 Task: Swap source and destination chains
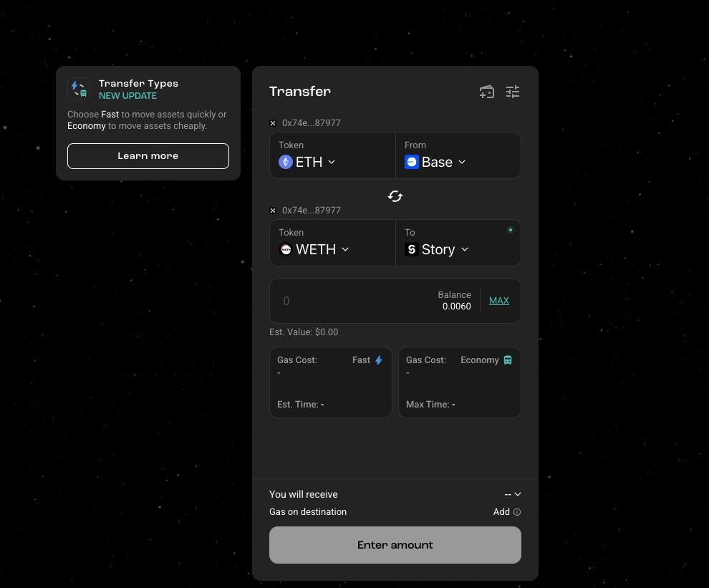click(x=395, y=196)
